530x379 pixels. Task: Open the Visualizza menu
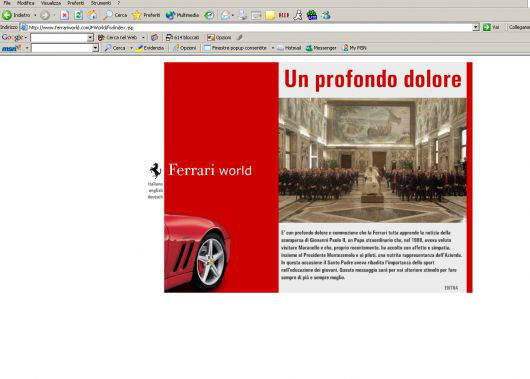point(51,3)
